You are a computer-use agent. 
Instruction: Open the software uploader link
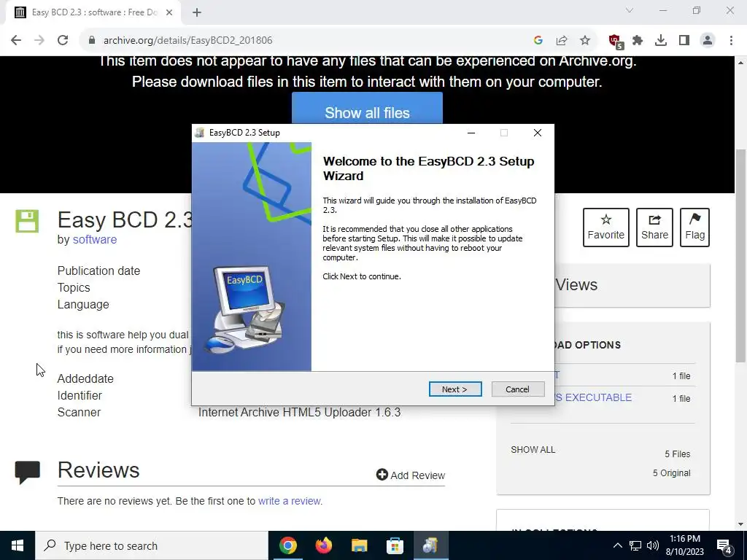pos(95,239)
